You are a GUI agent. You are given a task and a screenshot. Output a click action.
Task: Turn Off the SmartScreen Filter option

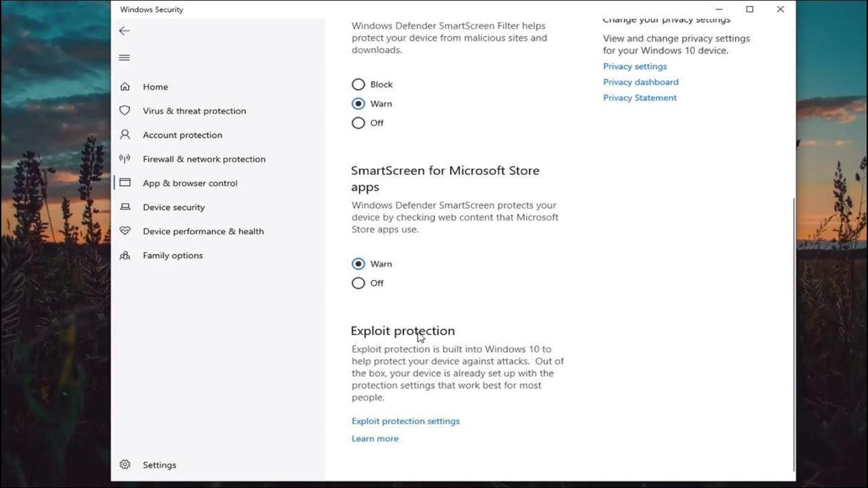click(x=358, y=123)
